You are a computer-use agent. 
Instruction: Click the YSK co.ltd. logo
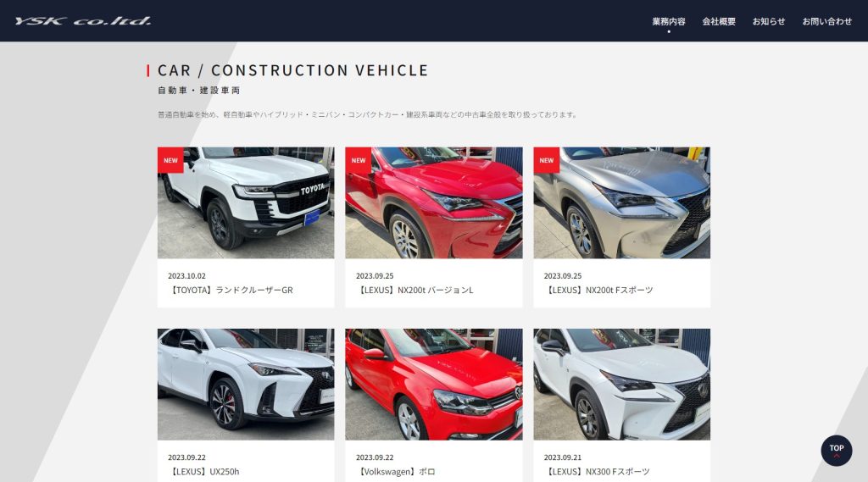(82, 21)
